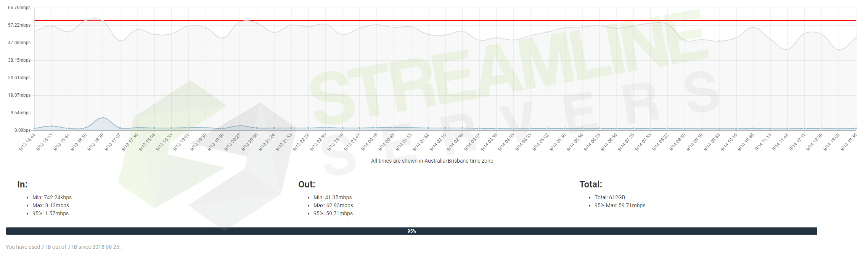This screenshot has width=868, height=256.
Task: Click the 66.76mbps y-axis label
Action: pos(19,8)
